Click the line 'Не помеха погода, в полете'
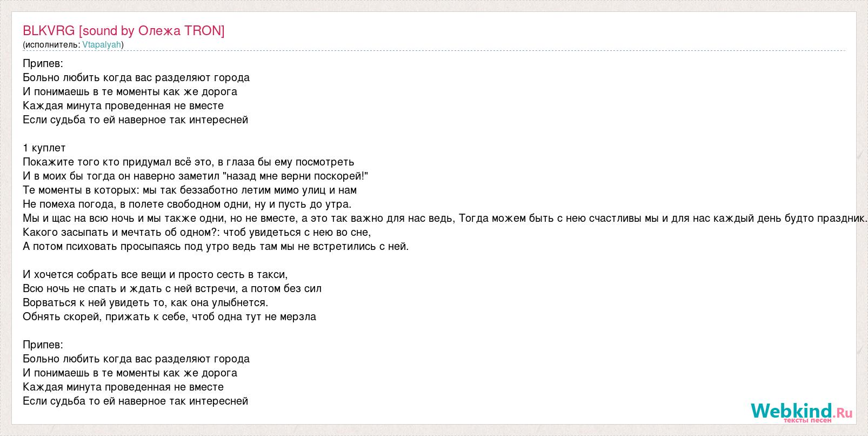This screenshot has height=436, width=868. 187,204
